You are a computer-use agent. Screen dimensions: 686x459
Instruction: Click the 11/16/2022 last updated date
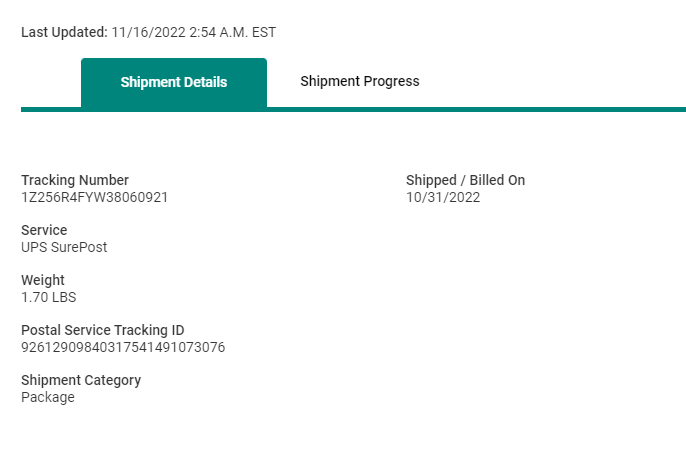(147, 32)
